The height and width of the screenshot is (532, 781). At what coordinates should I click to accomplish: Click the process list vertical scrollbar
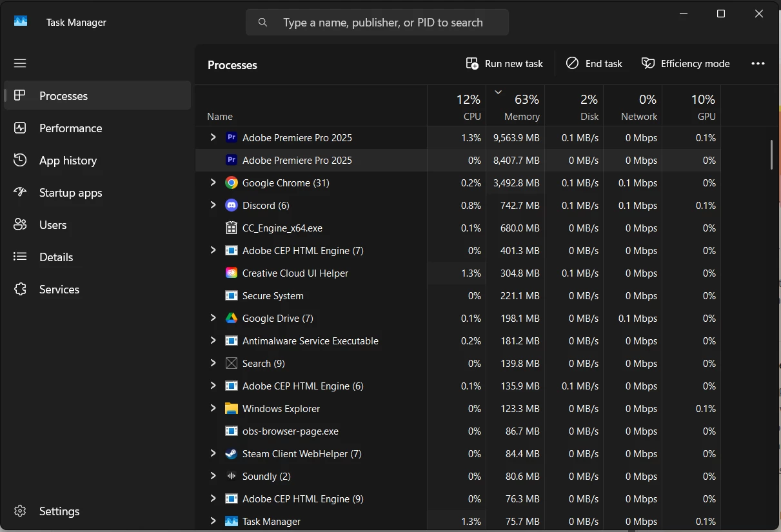point(771,155)
